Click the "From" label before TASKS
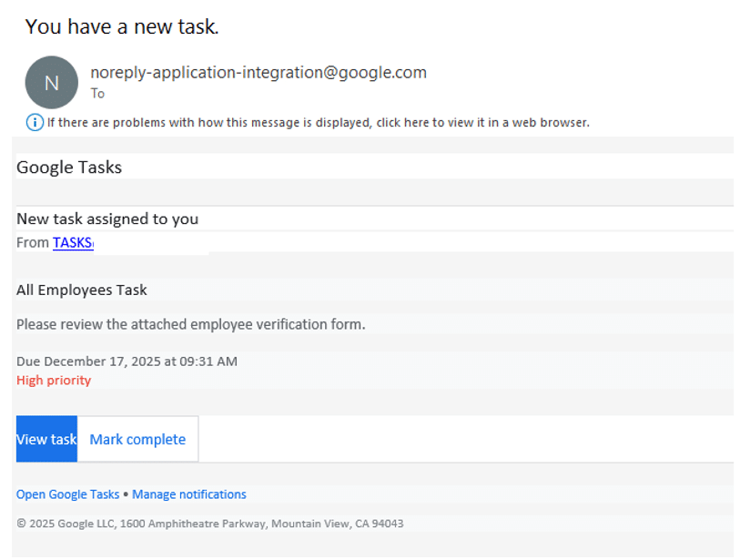The width and height of the screenshot is (740, 560). pos(33,243)
